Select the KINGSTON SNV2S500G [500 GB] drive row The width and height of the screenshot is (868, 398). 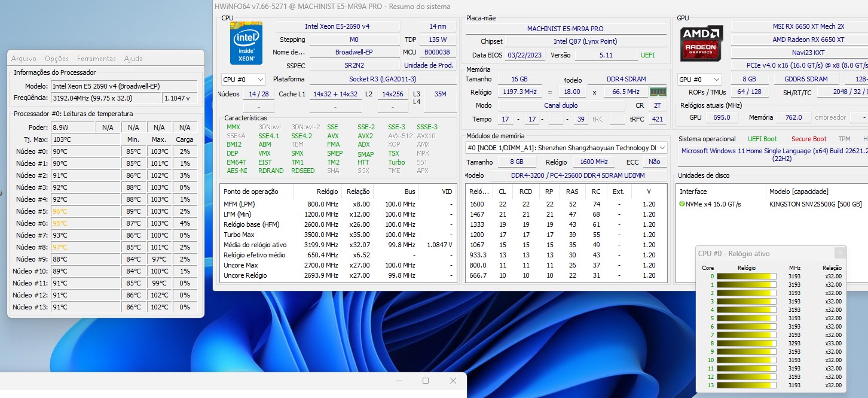pyautogui.click(x=773, y=204)
